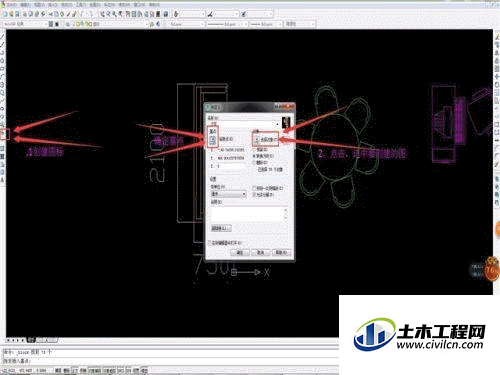The width and height of the screenshot is (500, 375).
Task: Click the New file icon in toolbar
Action: (5, 14)
